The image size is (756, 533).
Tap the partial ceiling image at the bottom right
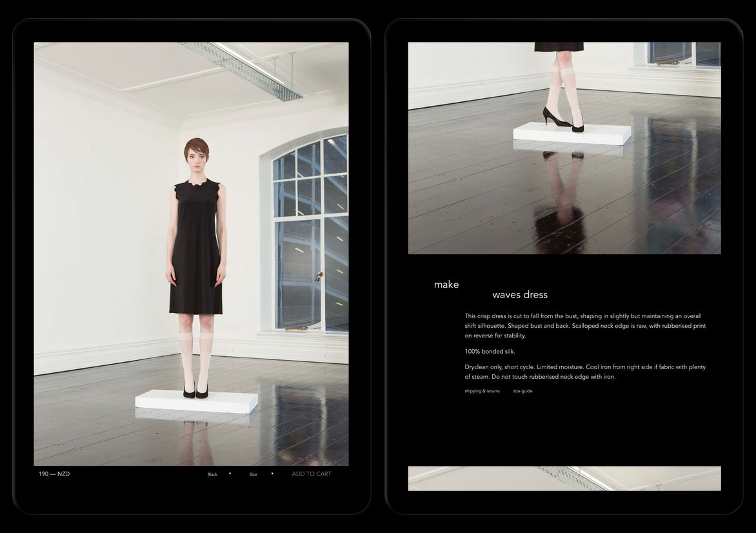point(564,478)
